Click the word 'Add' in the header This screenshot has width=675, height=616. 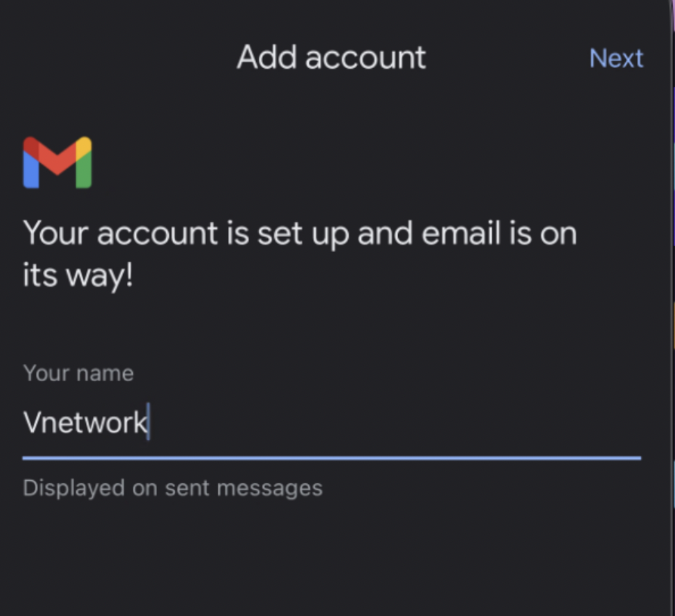click(267, 57)
